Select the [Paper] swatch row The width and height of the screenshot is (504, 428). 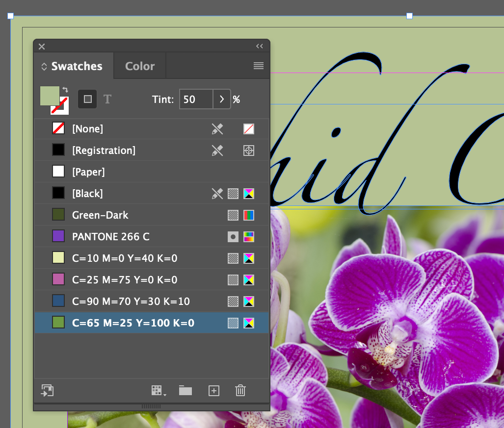(152, 172)
